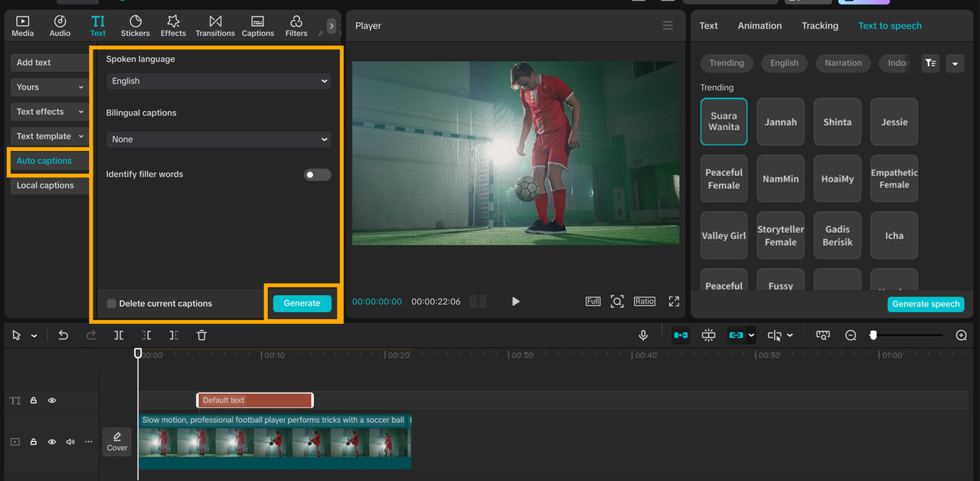980x481 pixels.
Task: Hide the text track with eye icon
Action: click(52, 401)
